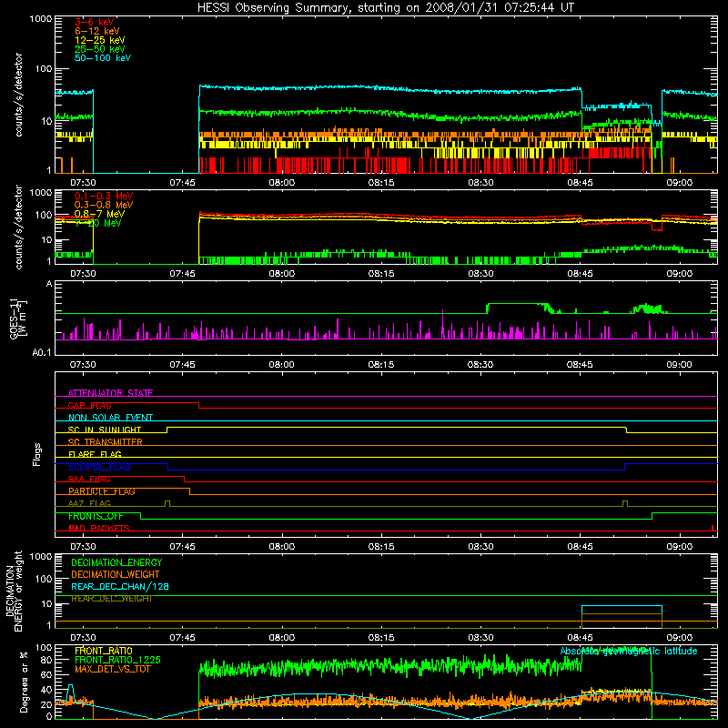Click the SC_IN_SUNLIGHT flag label
The image size is (728, 728).
[x=105, y=430]
